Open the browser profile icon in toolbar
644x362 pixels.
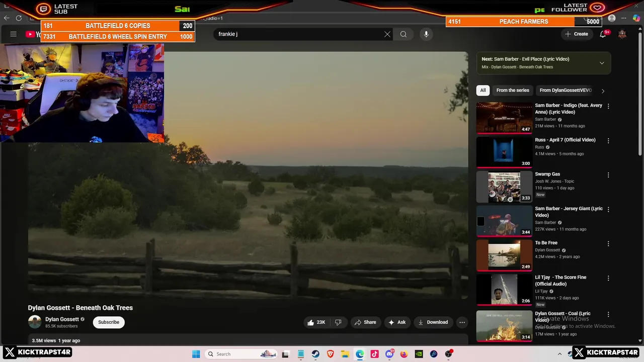click(612, 18)
